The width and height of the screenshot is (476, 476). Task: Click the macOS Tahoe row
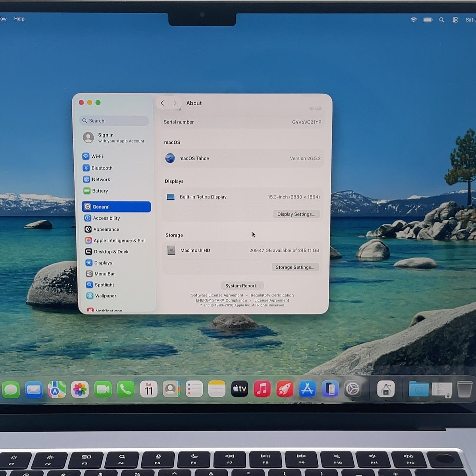243,158
